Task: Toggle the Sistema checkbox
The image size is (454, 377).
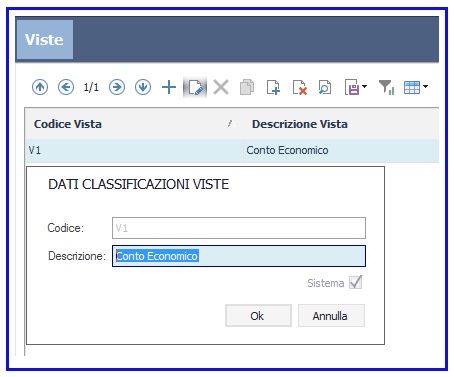Action: (355, 283)
